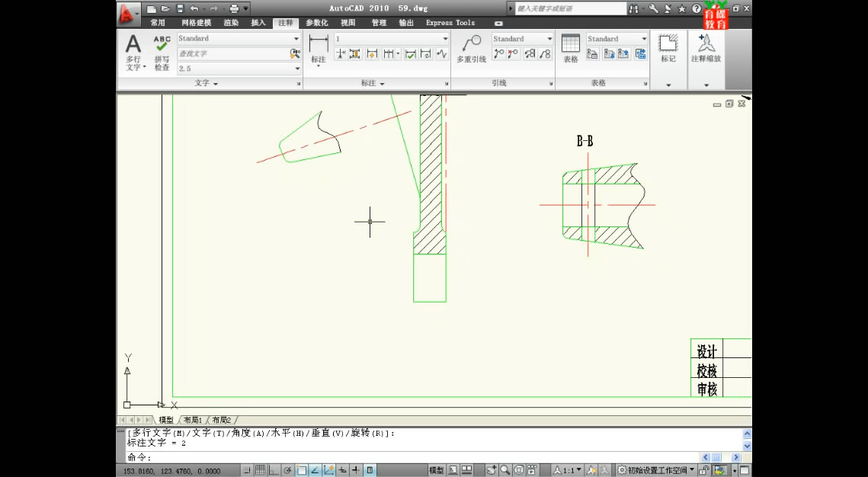The width and height of the screenshot is (868, 477).
Task: Click the adjust dimension space icon
Action: (x=355, y=53)
